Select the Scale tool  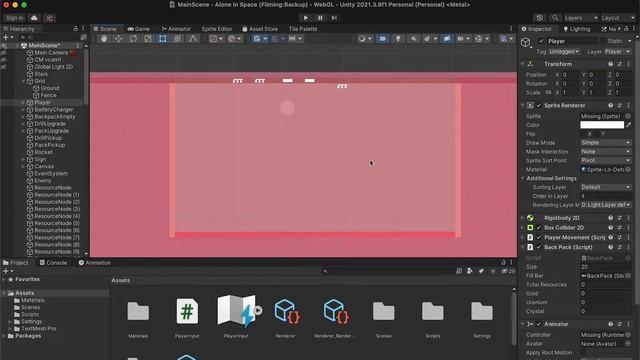[148, 39]
